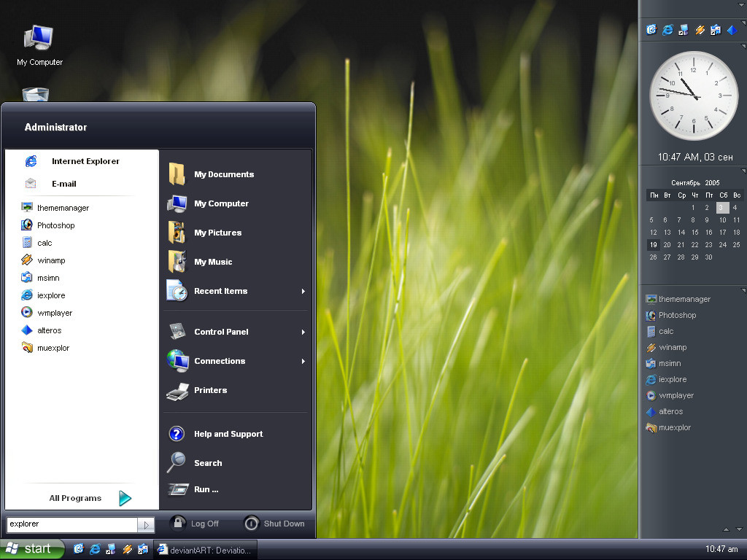Start winamp from the Start menu list
Viewport: 747px width, 560px height.
tap(43, 260)
